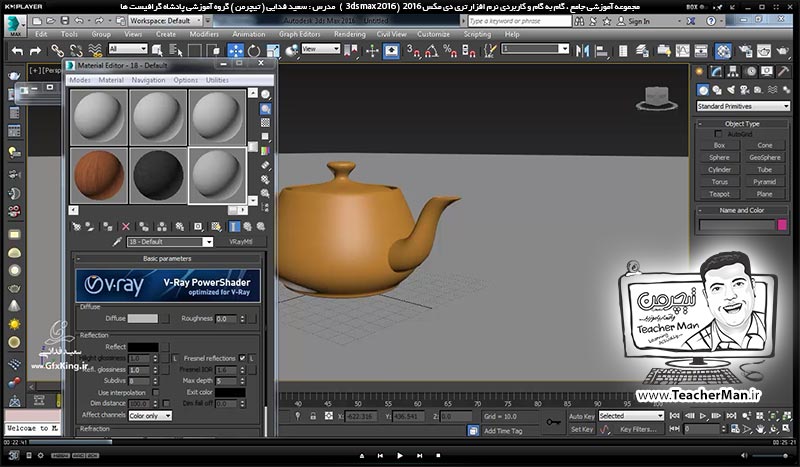800x467 pixels.
Task: Toggle the Percent Snap icon
Action: 450,51
